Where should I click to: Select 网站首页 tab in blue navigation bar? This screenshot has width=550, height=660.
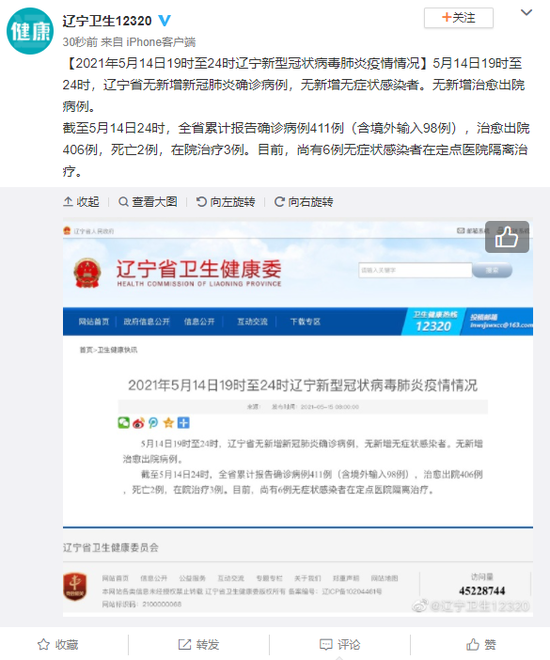pyautogui.click(x=93, y=322)
